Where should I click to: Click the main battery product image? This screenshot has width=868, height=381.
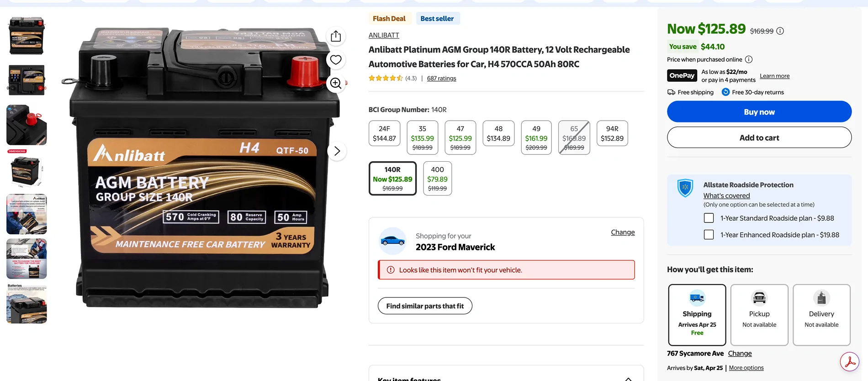tap(203, 167)
